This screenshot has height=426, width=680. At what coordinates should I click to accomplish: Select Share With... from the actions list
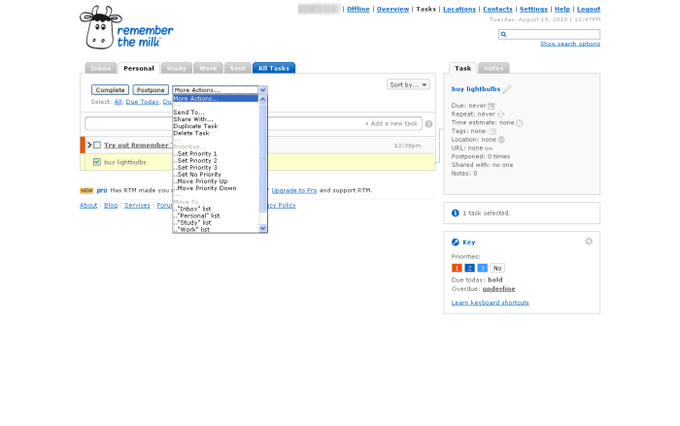[193, 119]
